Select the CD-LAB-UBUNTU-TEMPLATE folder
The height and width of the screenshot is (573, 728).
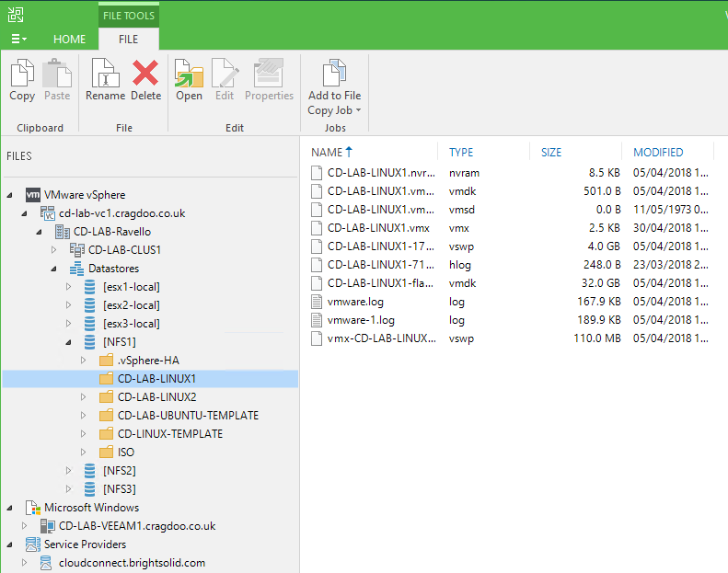tap(188, 415)
